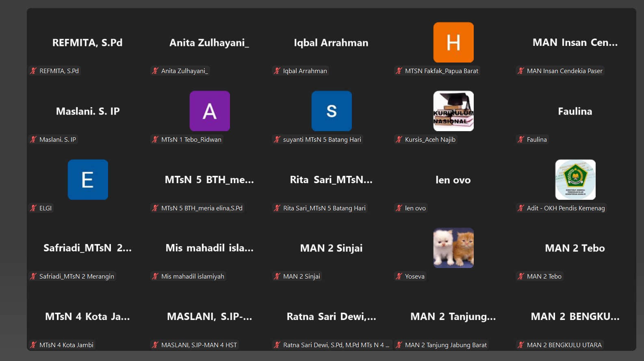Click muted mic icon beside Anita Zulhayani_ label
Image resolution: width=644 pixels, height=361 pixels.
point(155,71)
